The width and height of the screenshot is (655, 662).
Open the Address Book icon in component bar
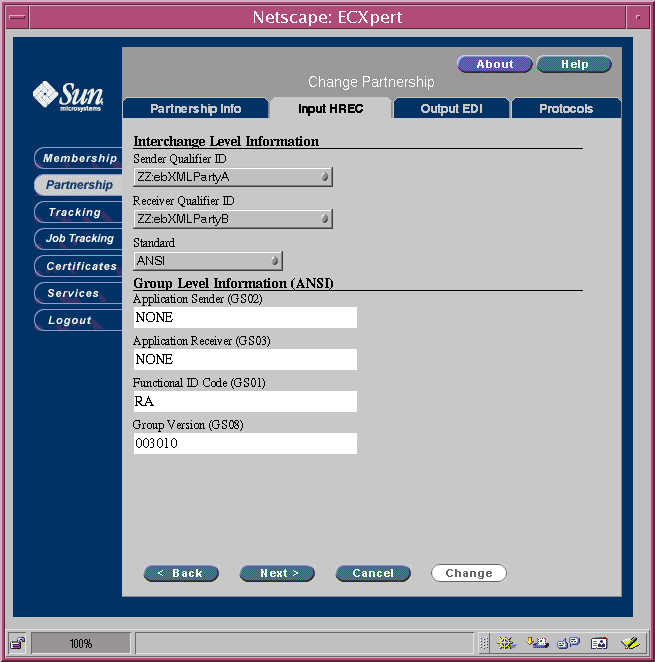pos(599,643)
